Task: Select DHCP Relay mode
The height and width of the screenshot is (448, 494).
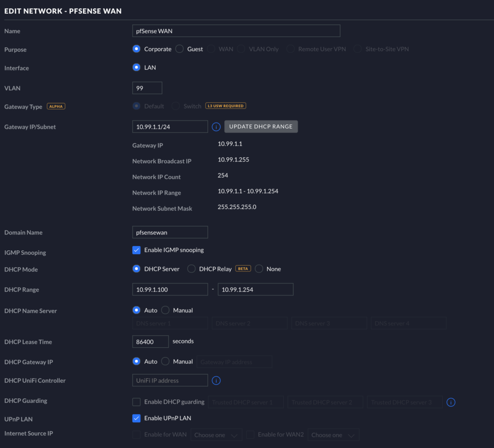Action: (x=192, y=269)
